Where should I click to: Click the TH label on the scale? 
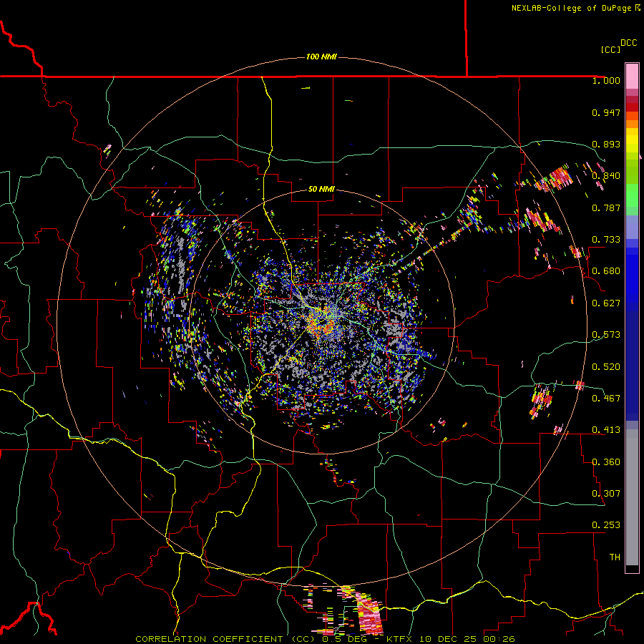tap(615, 557)
